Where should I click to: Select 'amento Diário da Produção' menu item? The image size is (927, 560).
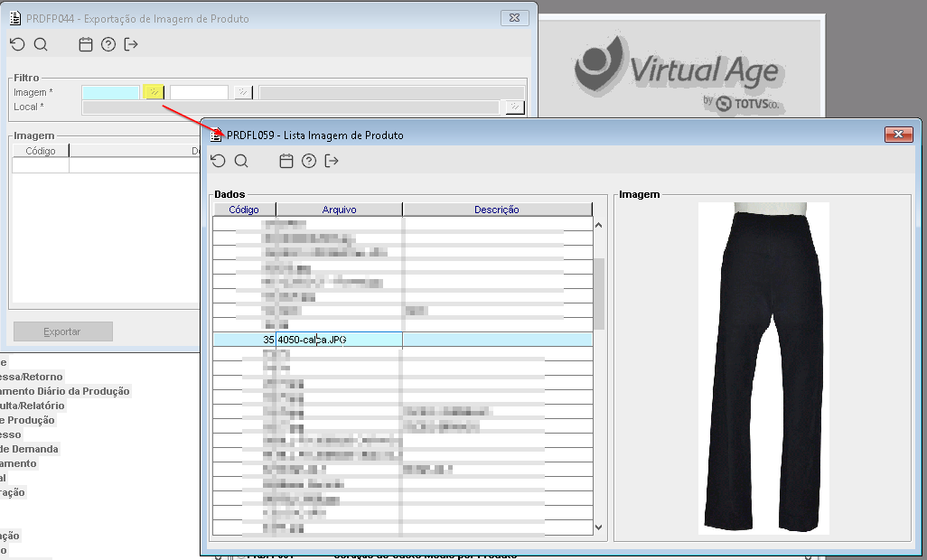[x=65, y=391]
